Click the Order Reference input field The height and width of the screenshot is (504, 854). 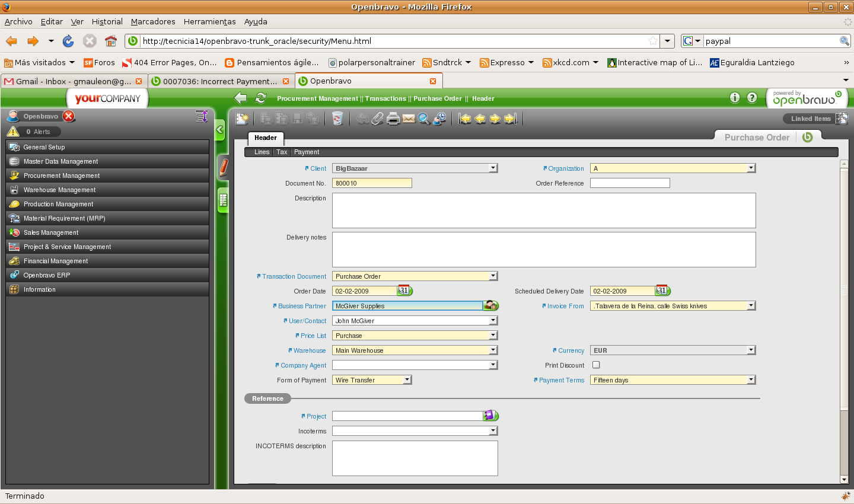pos(629,183)
